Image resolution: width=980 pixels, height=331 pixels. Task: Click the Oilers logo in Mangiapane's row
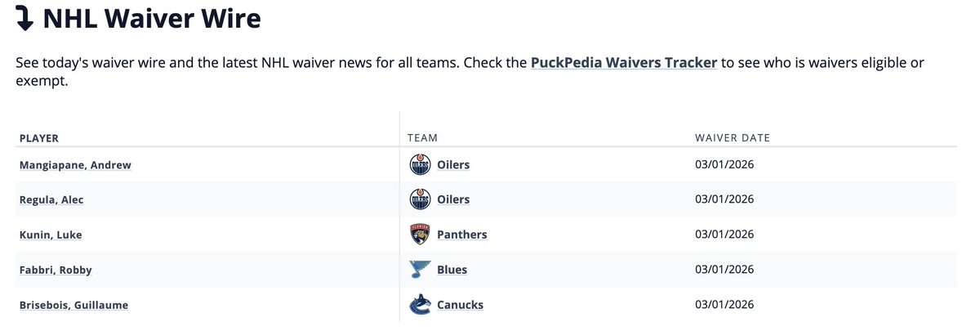click(419, 165)
